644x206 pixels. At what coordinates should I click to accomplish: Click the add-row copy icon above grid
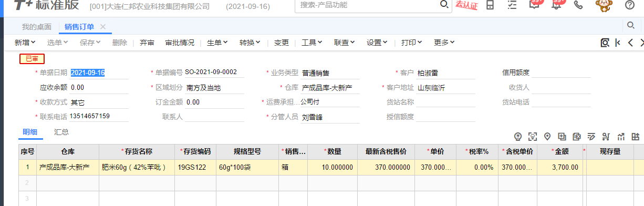(x=562, y=137)
